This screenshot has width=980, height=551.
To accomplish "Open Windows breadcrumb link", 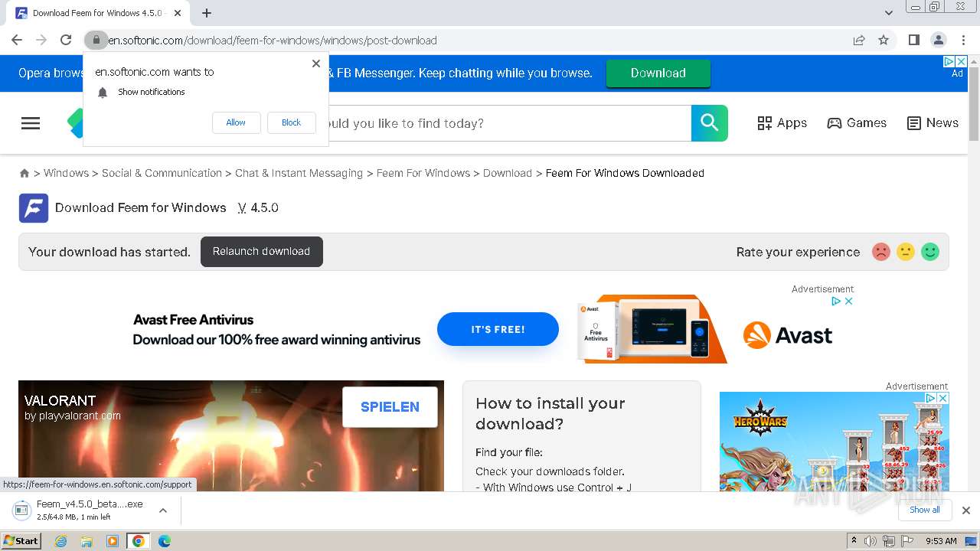I will [x=66, y=173].
